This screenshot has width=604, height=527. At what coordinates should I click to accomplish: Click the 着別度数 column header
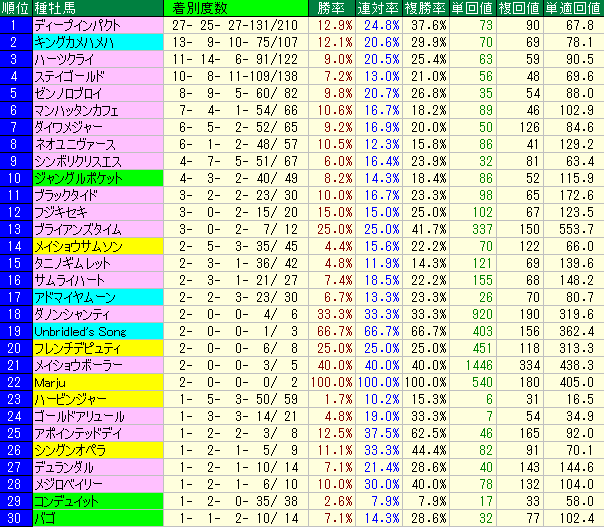pos(236,8)
